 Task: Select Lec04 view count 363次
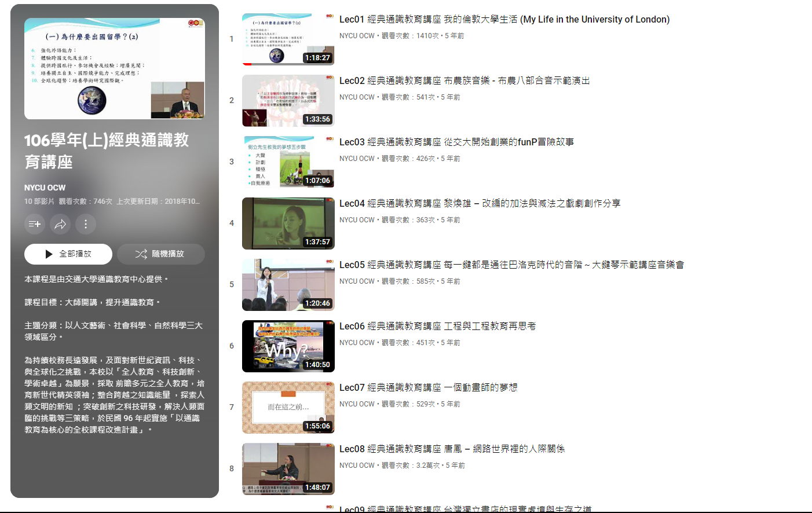click(x=408, y=220)
